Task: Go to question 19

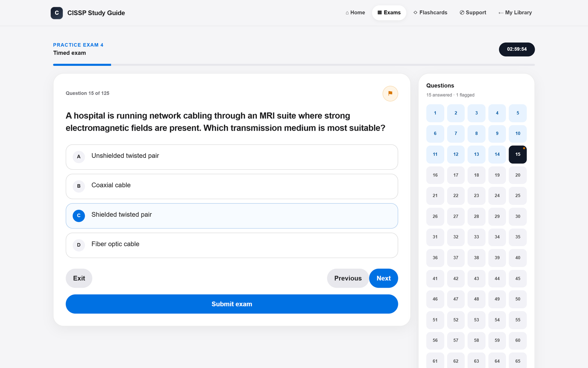Action: (x=497, y=175)
